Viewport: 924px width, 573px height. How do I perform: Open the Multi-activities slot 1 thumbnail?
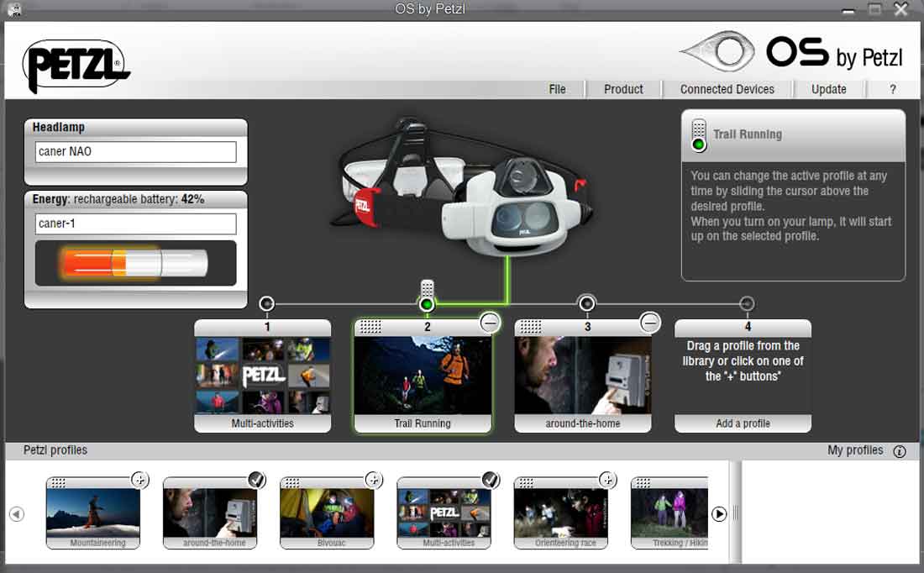(263, 376)
